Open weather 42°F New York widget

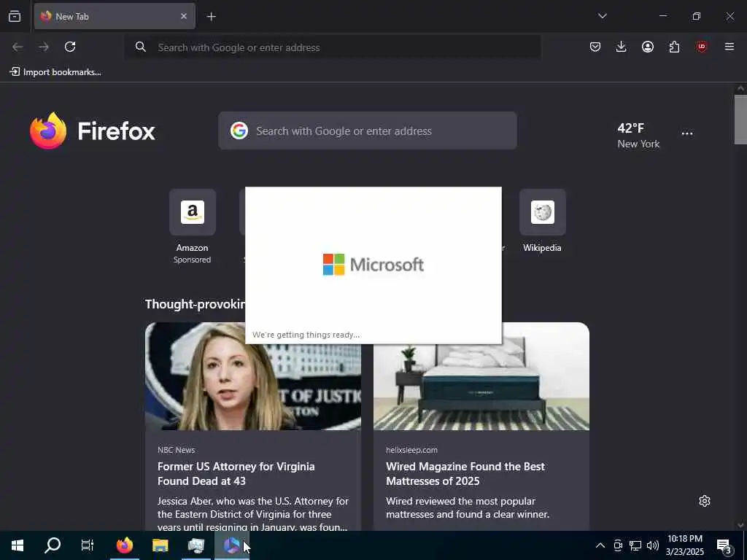[x=638, y=135]
